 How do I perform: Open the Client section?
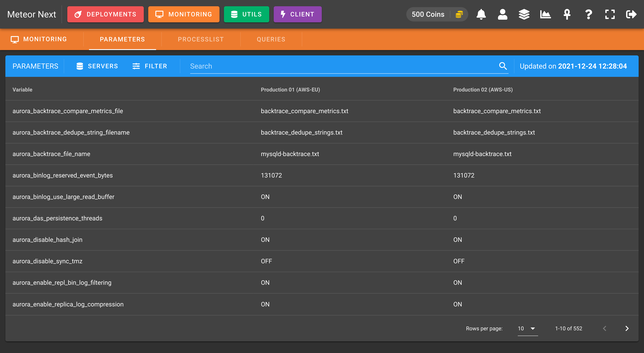298,14
